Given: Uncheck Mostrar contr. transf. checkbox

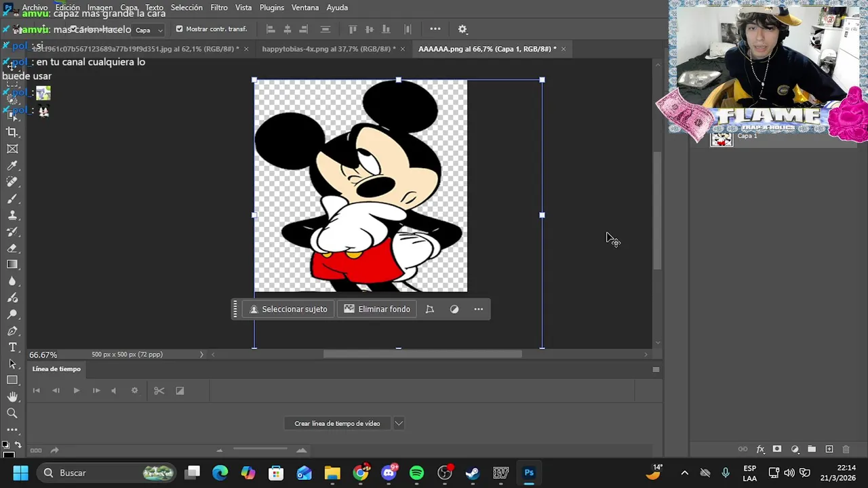Looking at the screenshot, I should click(179, 29).
